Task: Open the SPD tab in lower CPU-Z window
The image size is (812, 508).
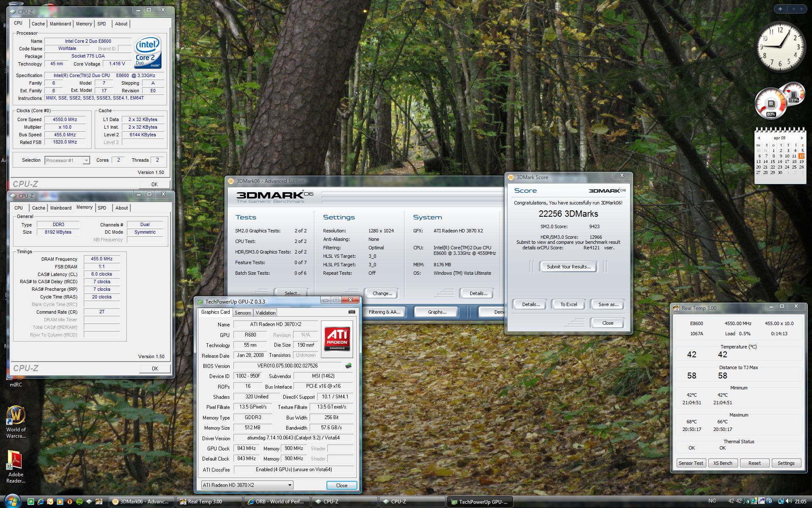Action: tap(102, 208)
